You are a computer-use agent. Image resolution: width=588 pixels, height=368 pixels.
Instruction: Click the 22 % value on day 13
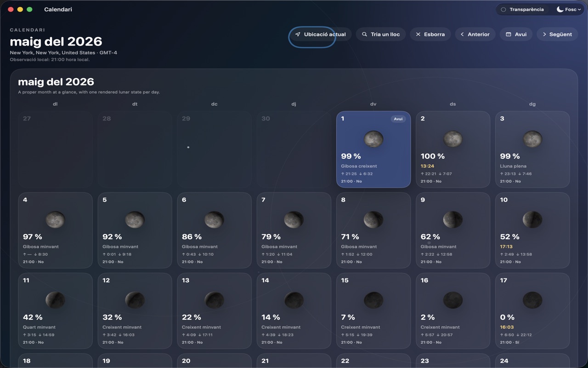192,317
